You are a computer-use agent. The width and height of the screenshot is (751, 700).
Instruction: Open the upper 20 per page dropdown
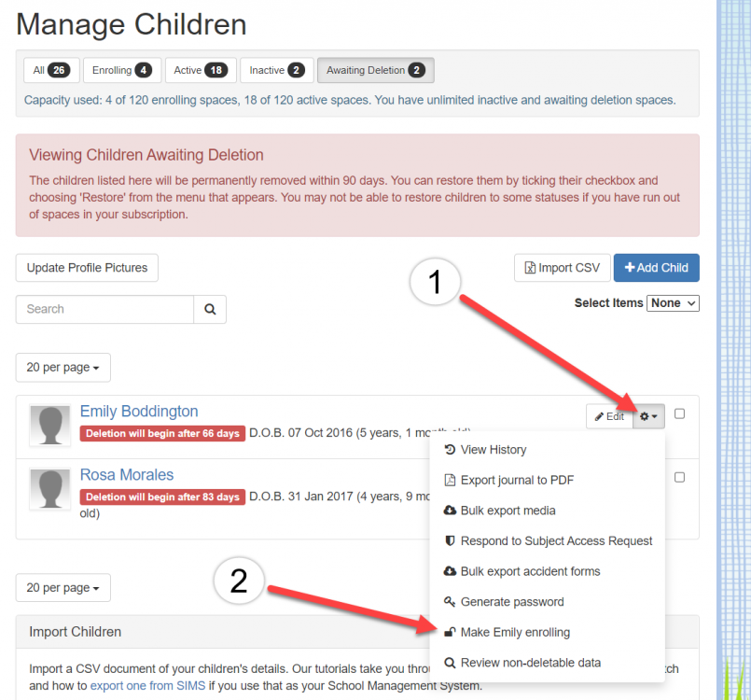coord(63,368)
